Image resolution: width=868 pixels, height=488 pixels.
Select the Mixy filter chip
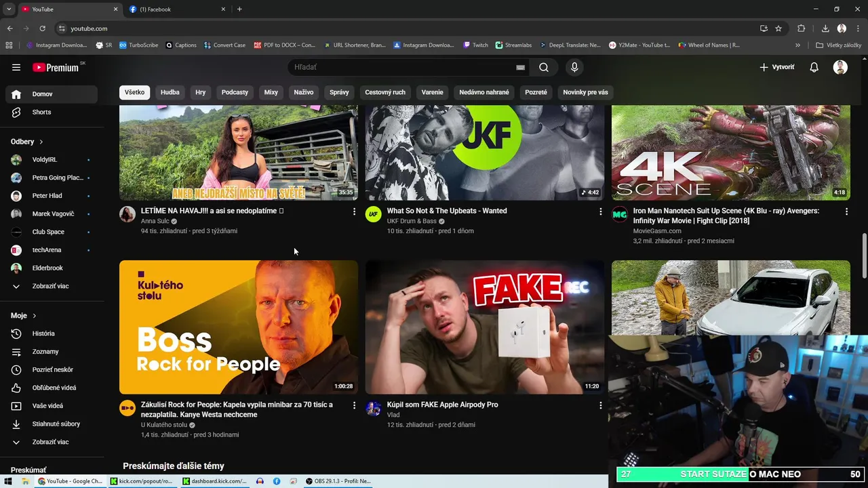271,92
